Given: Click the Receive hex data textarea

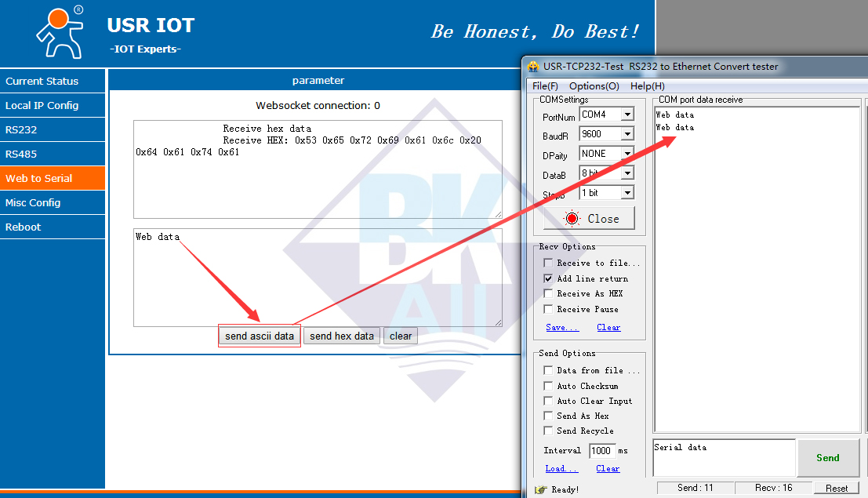Looking at the screenshot, I should 318,169.
